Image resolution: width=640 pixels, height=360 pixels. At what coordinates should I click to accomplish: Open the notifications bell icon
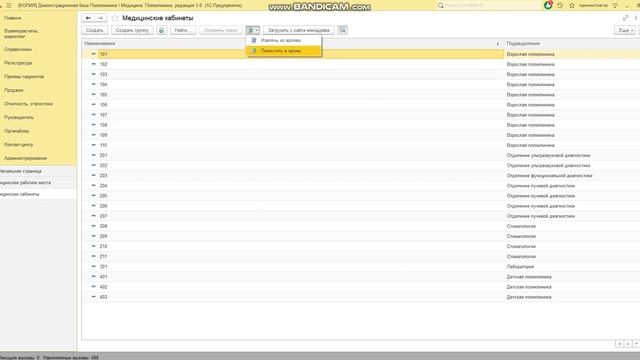pos(548,5)
